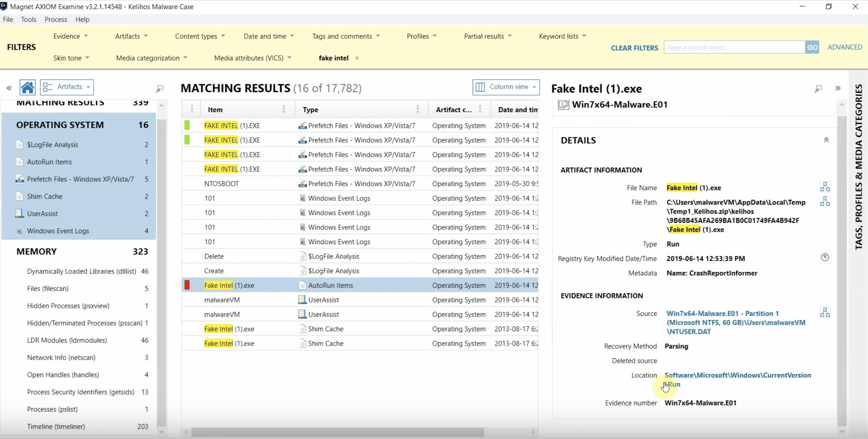The image size is (868, 439).
Task: Switch the Artifacts explorer view dropdown
Action: 67,87
